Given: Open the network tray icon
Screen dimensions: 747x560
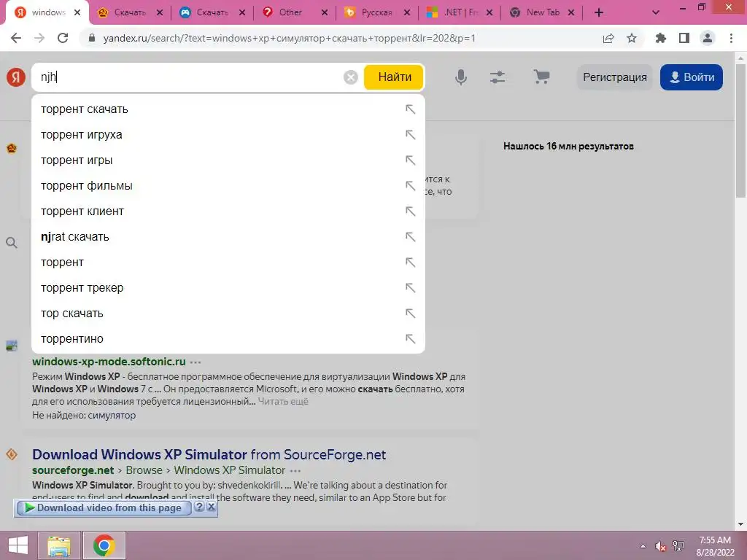Looking at the screenshot, I should pos(678,546).
